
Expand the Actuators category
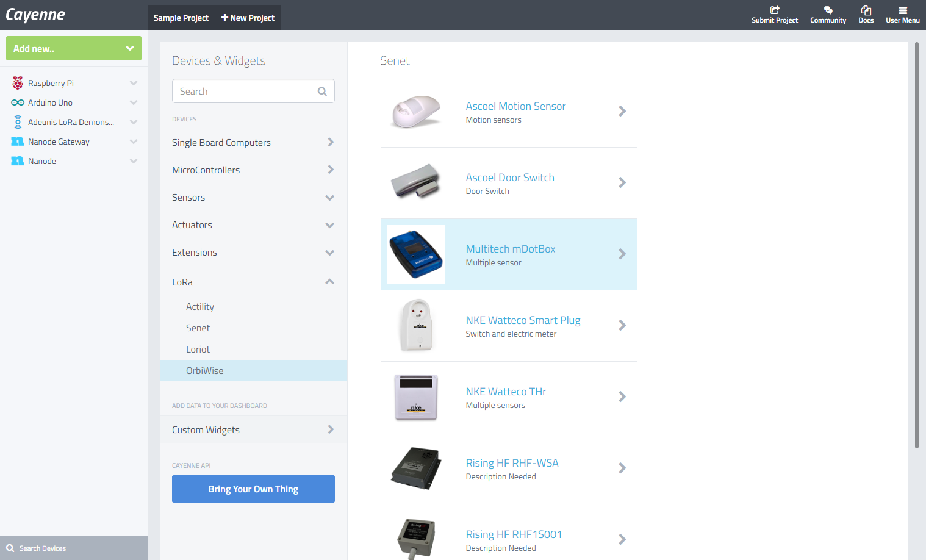coord(253,225)
